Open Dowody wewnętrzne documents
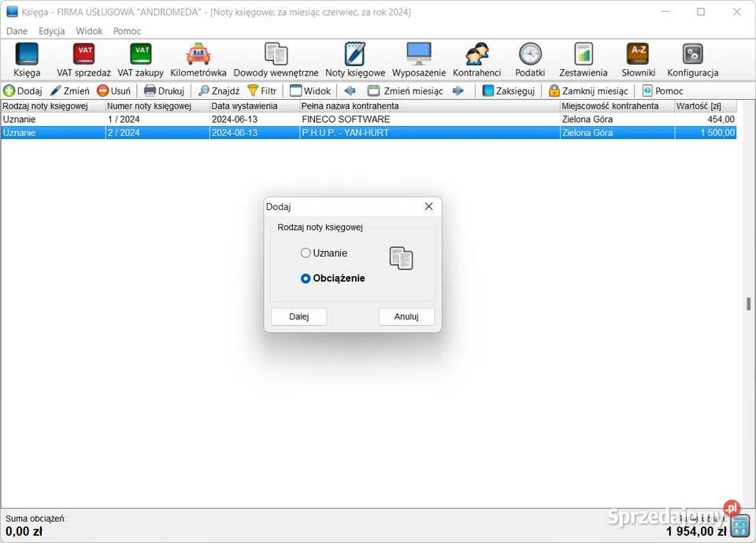Viewport: 756px width, 543px height. tap(276, 60)
